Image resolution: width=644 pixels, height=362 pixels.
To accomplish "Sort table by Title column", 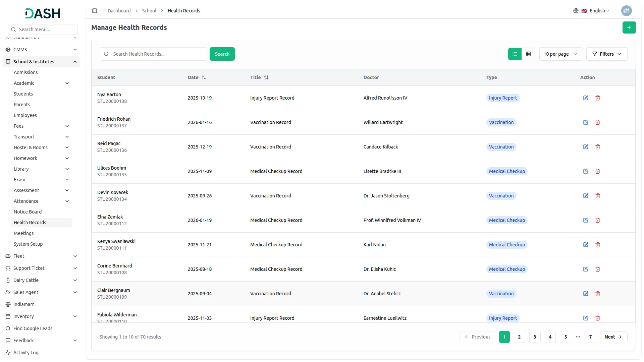I will point(266,77).
